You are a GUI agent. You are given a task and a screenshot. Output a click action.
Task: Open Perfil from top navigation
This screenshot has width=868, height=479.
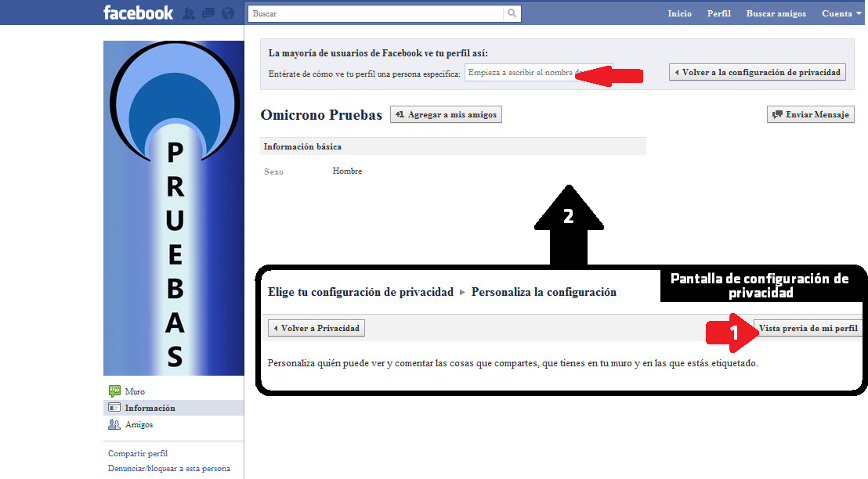coord(718,13)
